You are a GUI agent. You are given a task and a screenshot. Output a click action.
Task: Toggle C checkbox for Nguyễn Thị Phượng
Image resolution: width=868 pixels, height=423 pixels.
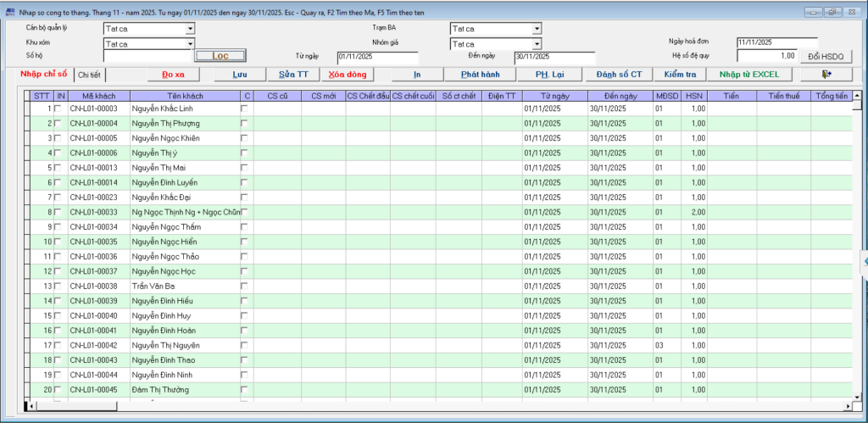[x=245, y=123]
